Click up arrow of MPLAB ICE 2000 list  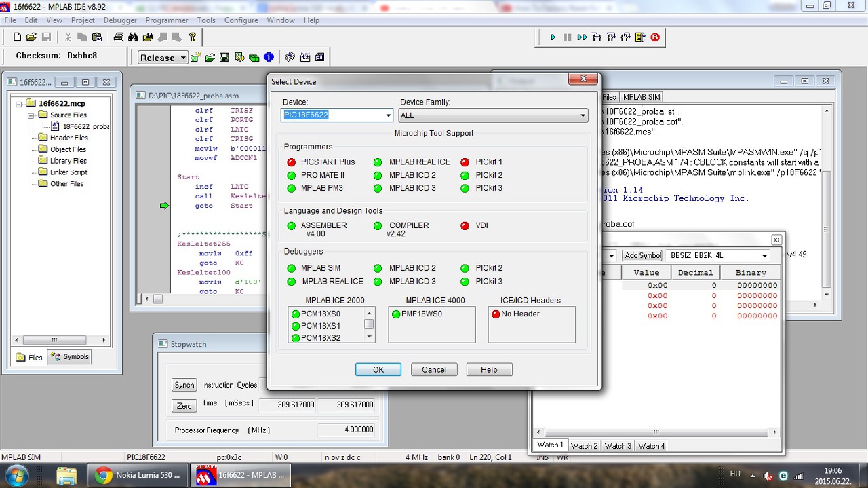point(370,313)
